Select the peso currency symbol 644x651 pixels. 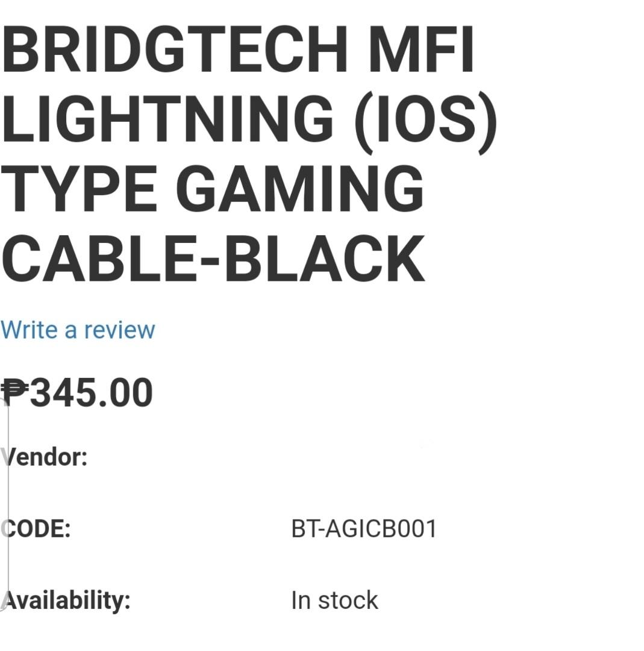pyautogui.click(x=13, y=392)
